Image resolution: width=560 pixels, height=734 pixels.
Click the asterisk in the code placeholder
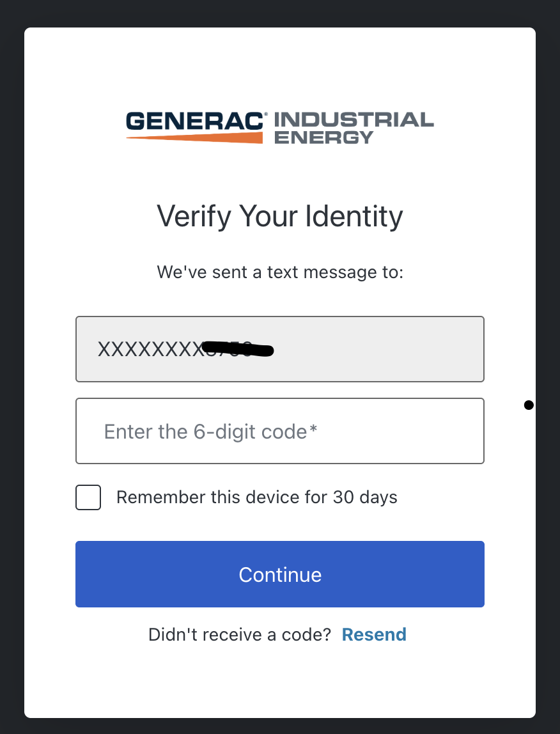pyautogui.click(x=313, y=430)
